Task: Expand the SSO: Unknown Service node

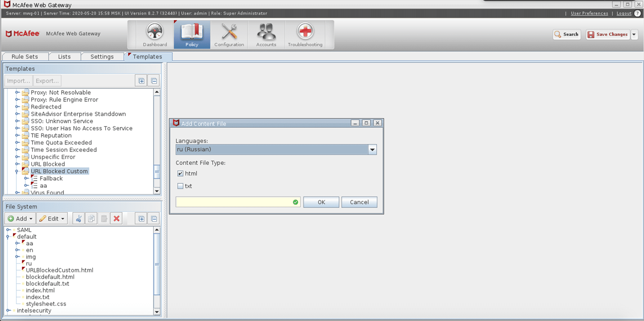Action: [17, 121]
